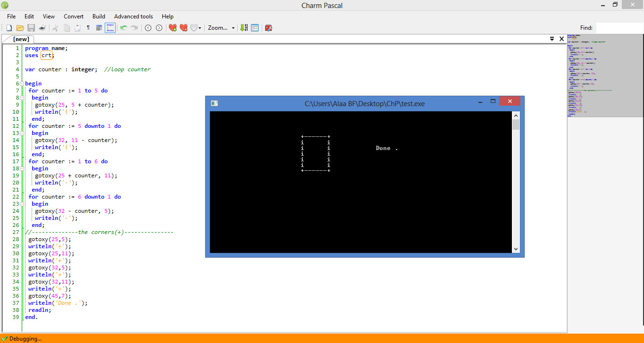The width and height of the screenshot is (644, 343).
Task: Click the form window layout icon
Action: point(255,28)
